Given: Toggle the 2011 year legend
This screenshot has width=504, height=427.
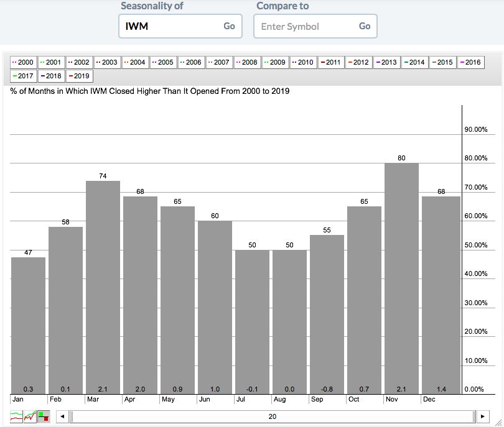Looking at the screenshot, I should pyautogui.click(x=331, y=62).
